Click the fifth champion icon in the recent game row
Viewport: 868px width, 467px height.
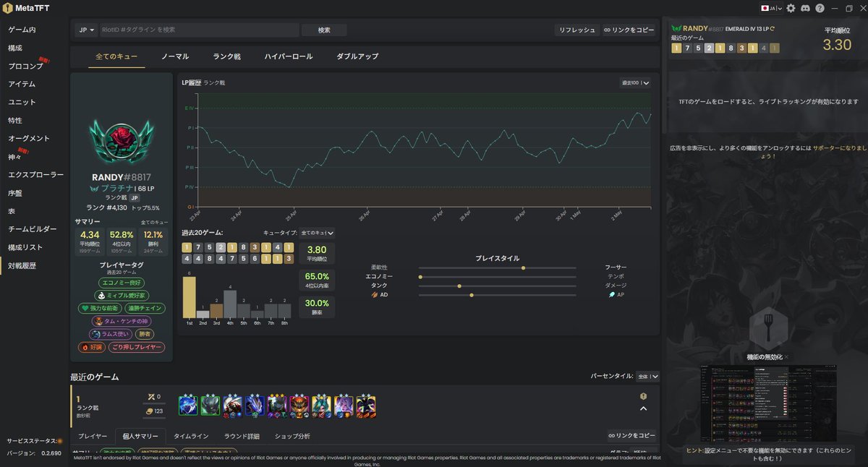click(277, 406)
